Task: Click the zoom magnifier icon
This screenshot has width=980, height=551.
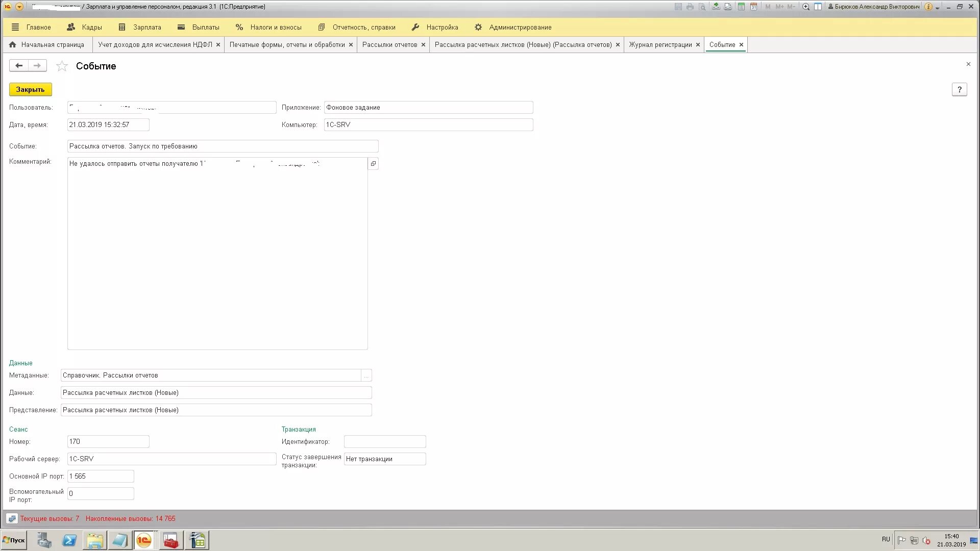Action: 806,7
